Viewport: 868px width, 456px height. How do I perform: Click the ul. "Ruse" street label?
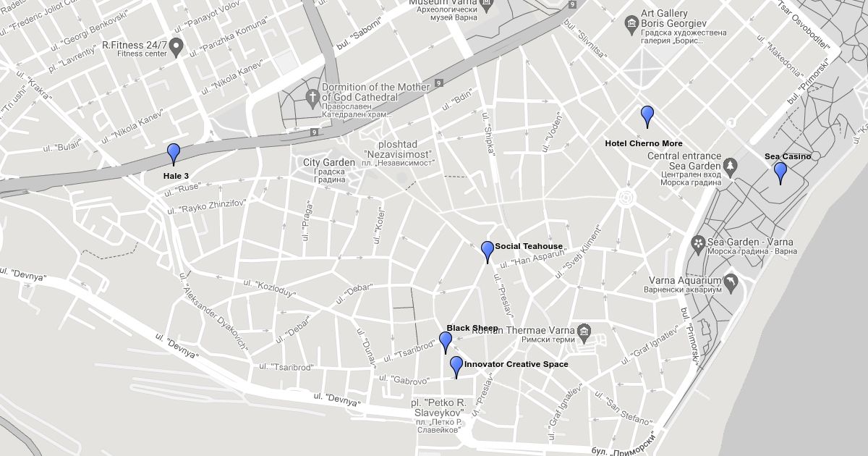[x=182, y=189]
